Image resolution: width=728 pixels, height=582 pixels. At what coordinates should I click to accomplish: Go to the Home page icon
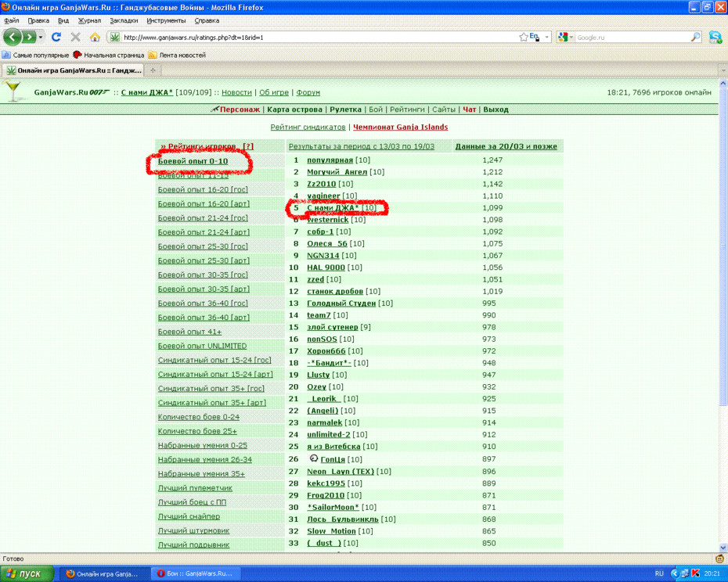[x=95, y=37]
